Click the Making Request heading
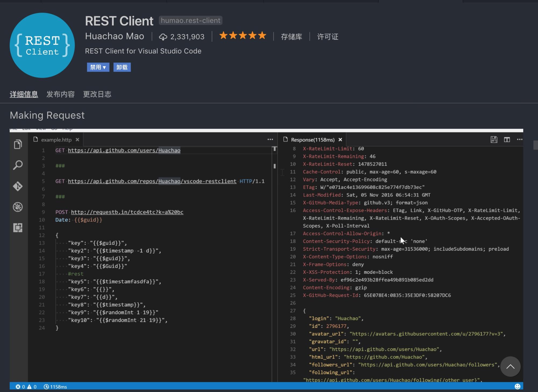 point(47,115)
